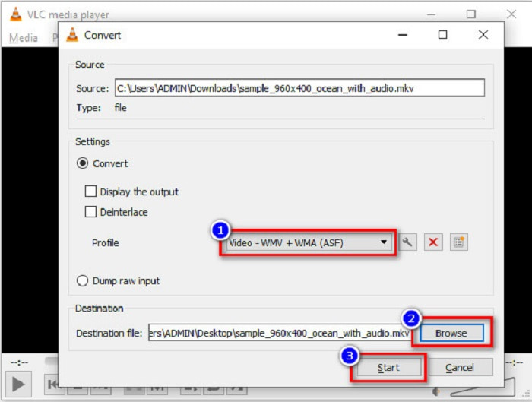Delete selected profile with the red X icon
Screen dimensions: 532x402
[433, 242]
